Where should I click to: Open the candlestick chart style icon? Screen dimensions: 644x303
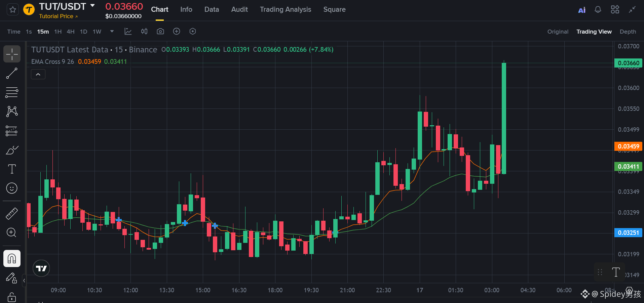pyautogui.click(x=144, y=31)
